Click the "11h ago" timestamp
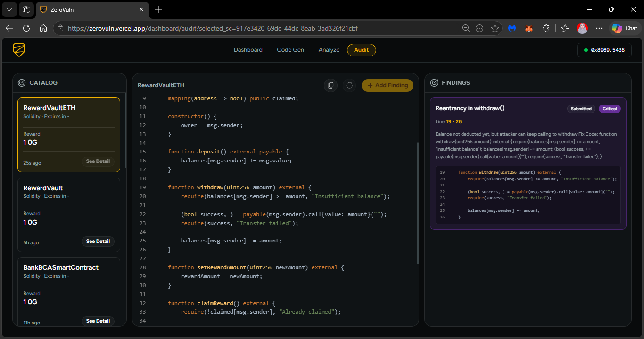This screenshot has width=644, height=339. click(32, 323)
